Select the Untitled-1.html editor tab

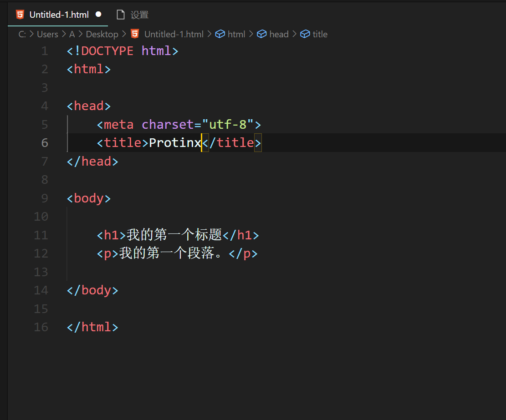pyautogui.click(x=58, y=14)
